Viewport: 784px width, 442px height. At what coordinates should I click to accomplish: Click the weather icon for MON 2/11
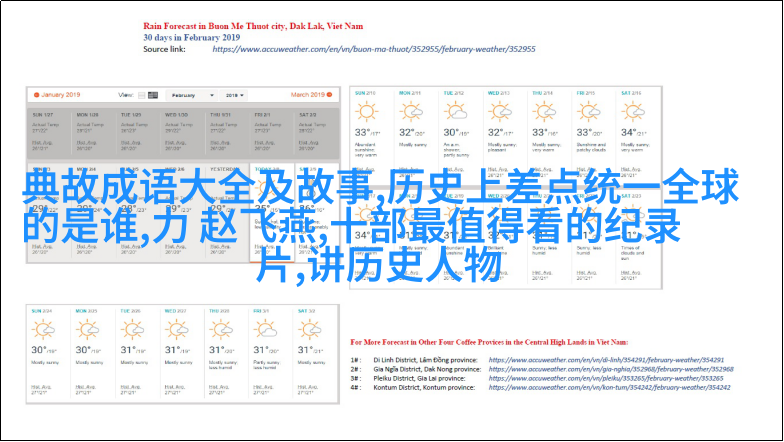coord(412,112)
